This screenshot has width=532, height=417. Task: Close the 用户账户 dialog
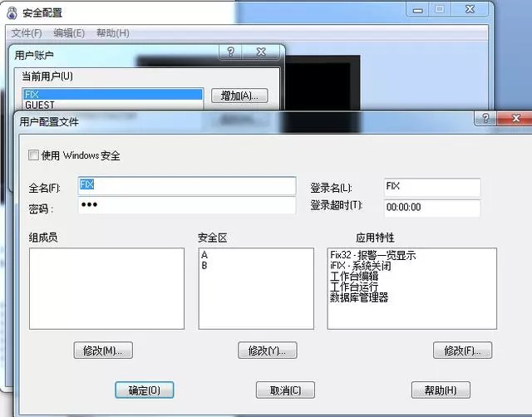(262, 52)
